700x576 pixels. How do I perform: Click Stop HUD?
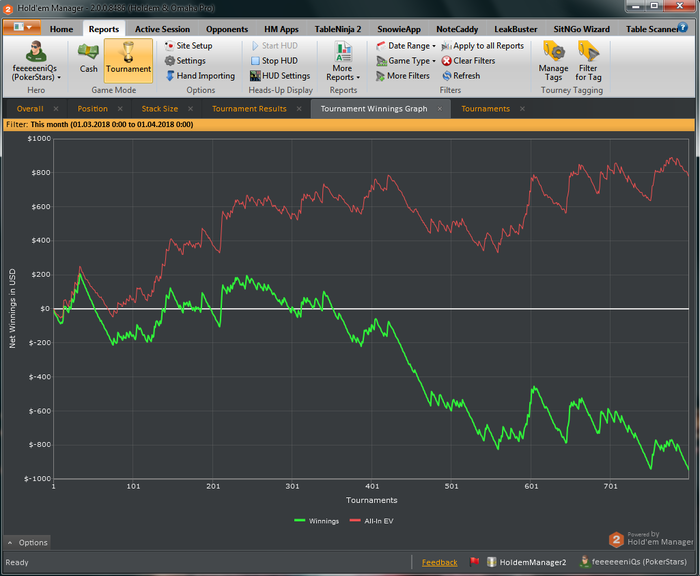[x=274, y=61]
